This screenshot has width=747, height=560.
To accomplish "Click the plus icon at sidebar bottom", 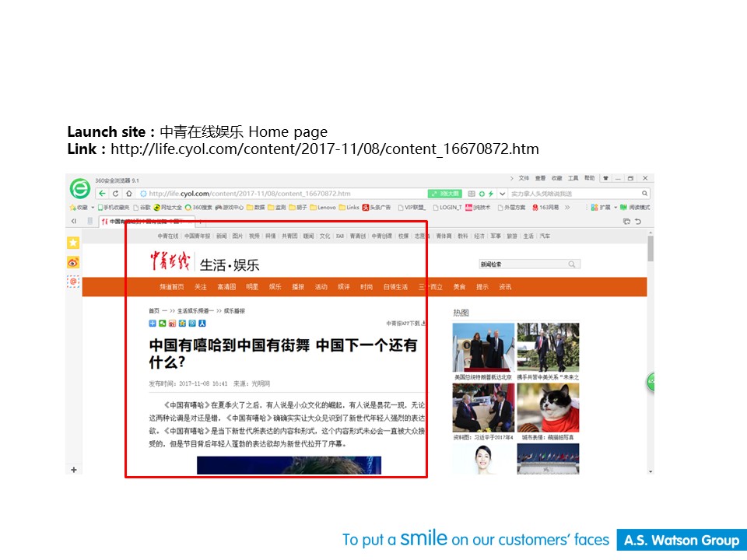I will (74, 470).
